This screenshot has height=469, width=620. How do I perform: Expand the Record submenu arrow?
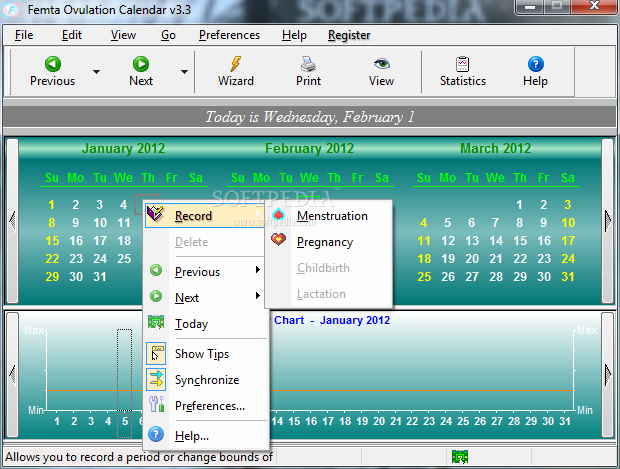coord(258,214)
